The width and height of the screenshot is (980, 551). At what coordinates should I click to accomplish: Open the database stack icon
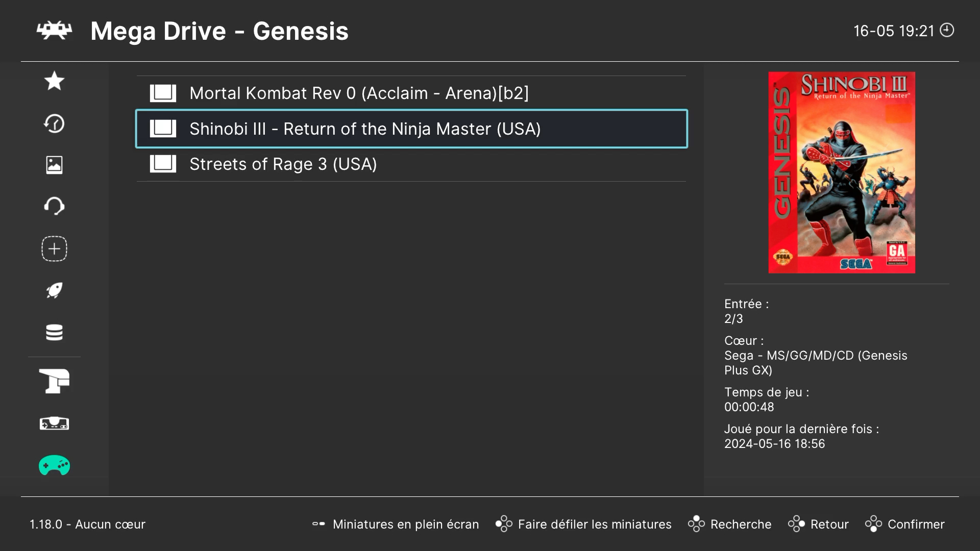54,333
